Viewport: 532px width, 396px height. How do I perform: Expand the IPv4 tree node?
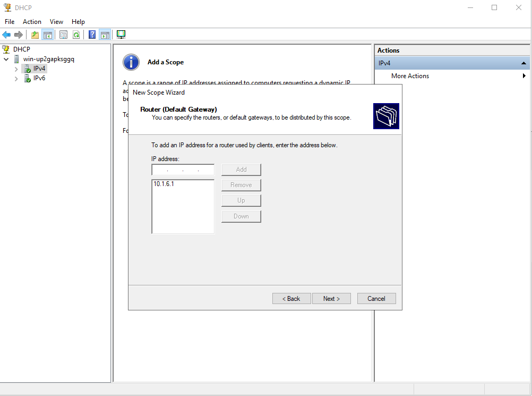point(16,69)
